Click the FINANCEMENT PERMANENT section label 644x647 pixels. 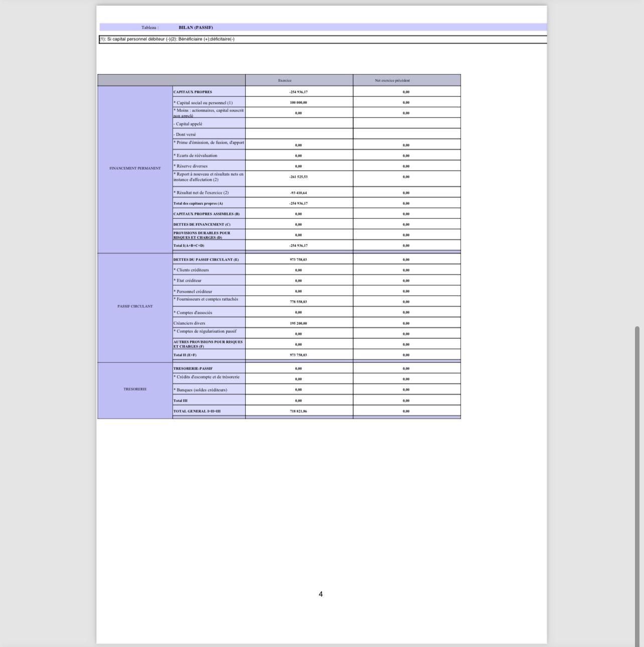(135, 168)
